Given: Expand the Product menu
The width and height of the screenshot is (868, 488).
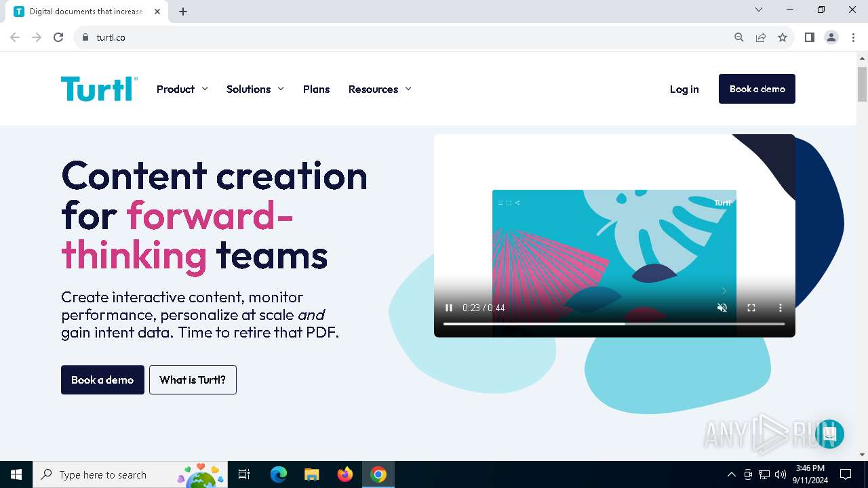Looking at the screenshot, I should (182, 89).
